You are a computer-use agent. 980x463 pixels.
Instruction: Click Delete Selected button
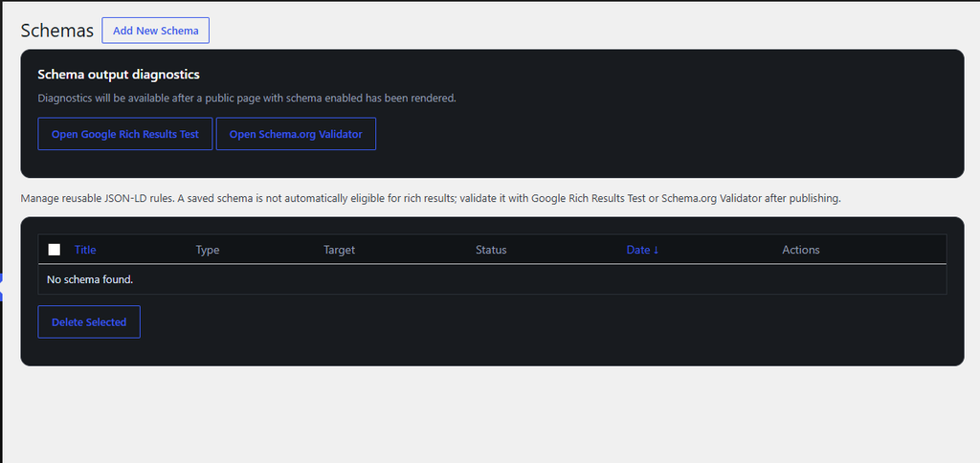click(x=89, y=321)
